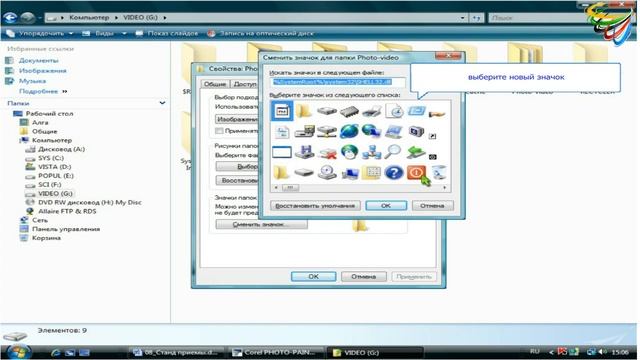This screenshot has height=360, width=640.
Task: Click Отмена in the change icon dialog
Action: (x=432, y=206)
